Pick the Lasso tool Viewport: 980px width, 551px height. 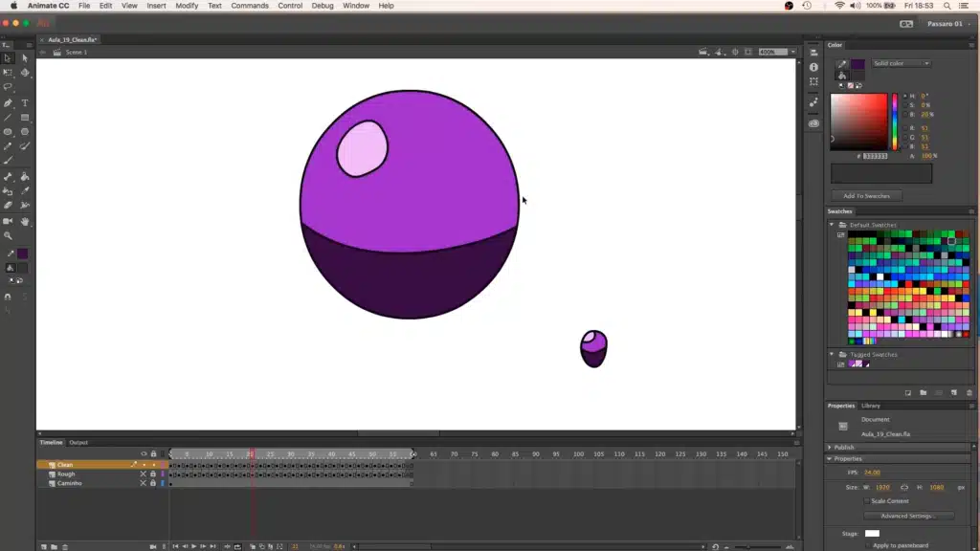[8, 87]
